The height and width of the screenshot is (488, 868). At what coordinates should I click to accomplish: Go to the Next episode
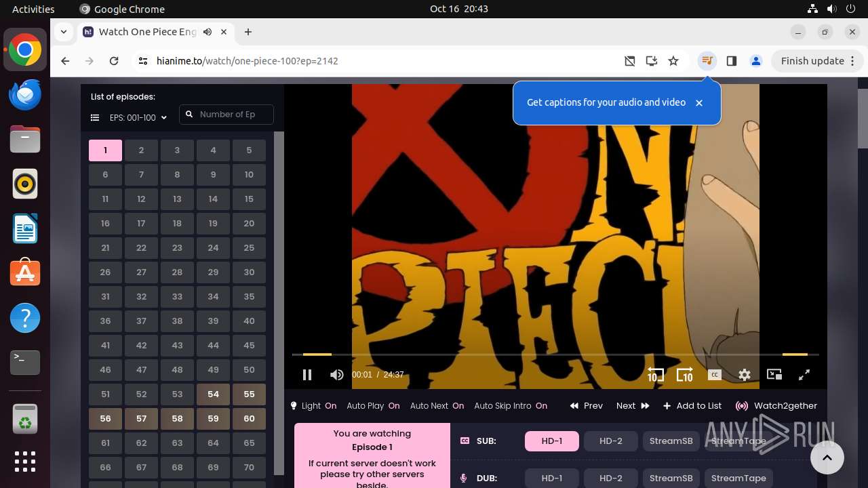click(633, 406)
